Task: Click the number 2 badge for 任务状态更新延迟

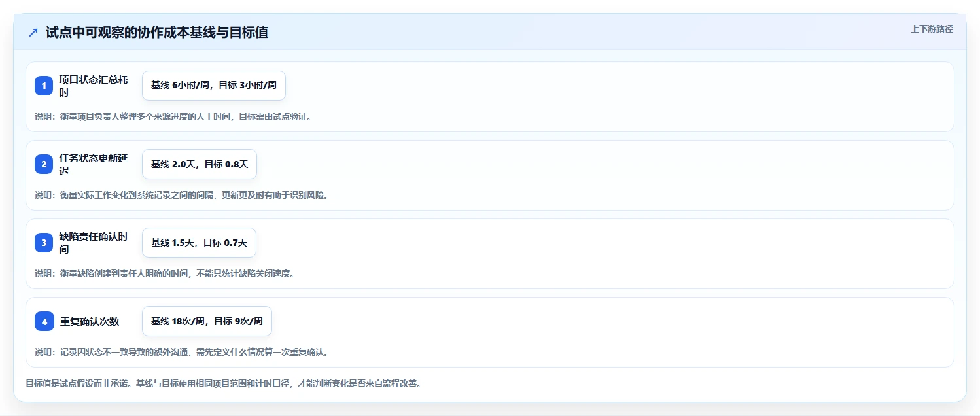Action: tap(44, 164)
